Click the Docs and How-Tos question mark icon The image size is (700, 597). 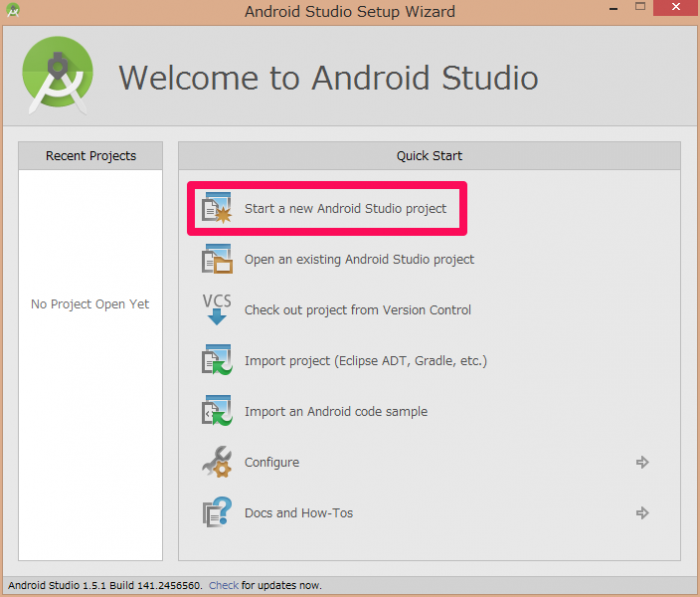217,512
